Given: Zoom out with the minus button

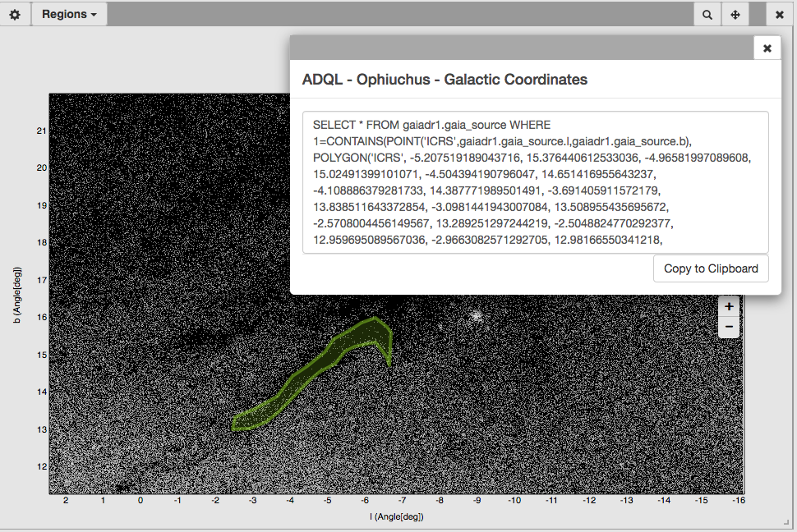Looking at the screenshot, I should [729, 327].
